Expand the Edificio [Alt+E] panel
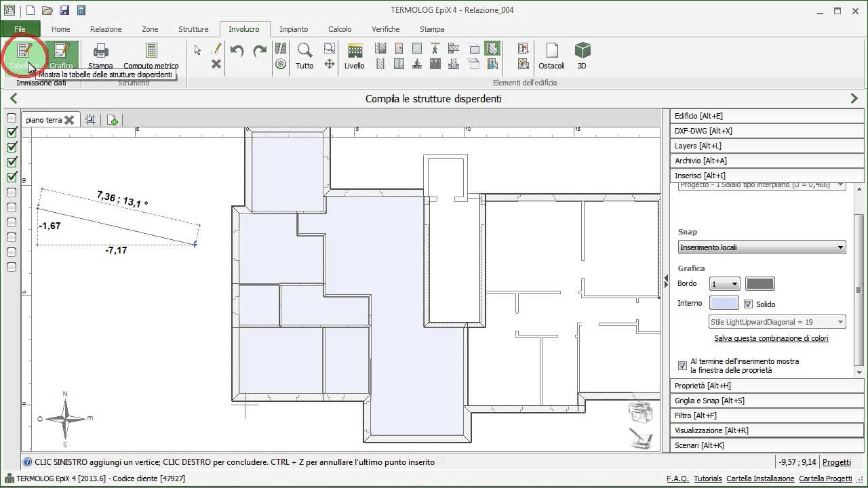Screen dimensions: 868x488 pos(767,116)
